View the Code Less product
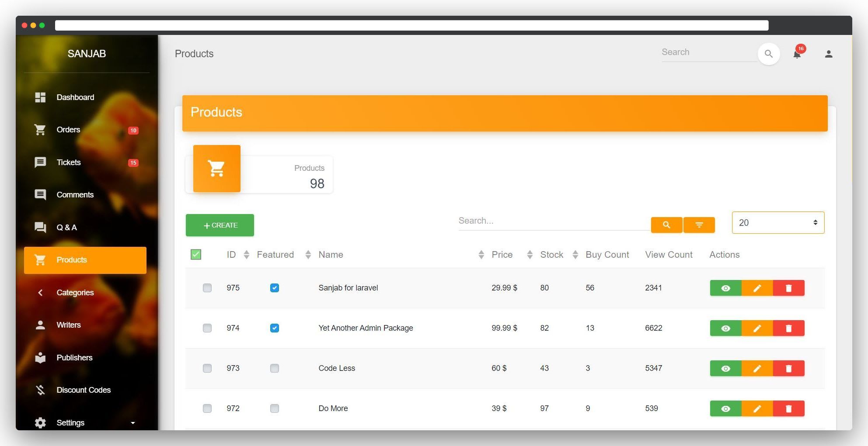868x446 pixels. coord(725,368)
